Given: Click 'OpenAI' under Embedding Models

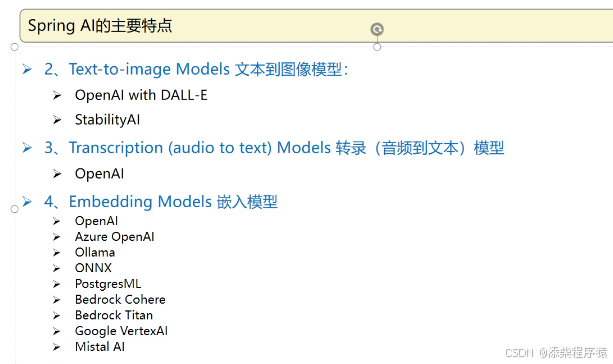Looking at the screenshot, I should click(x=96, y=221).
